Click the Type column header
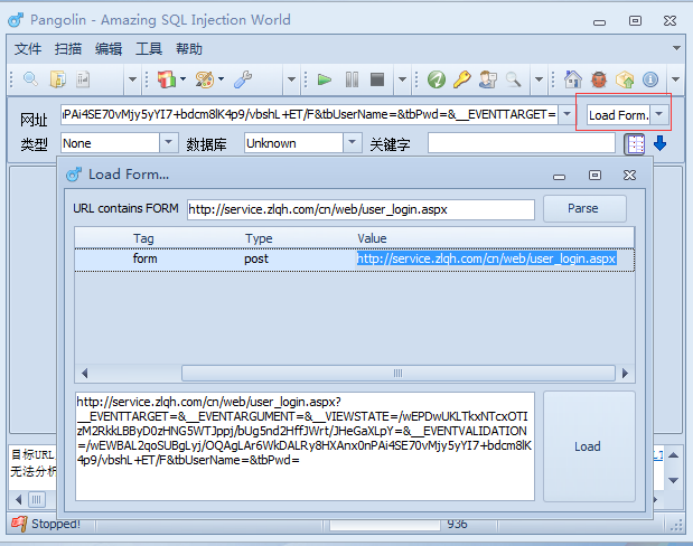The width and height of the screenshot is (693, 546). point(259,239)
